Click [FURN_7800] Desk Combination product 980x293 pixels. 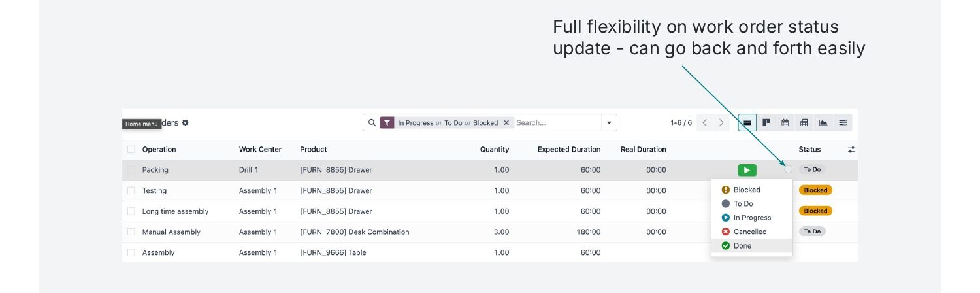pos(355,232)
